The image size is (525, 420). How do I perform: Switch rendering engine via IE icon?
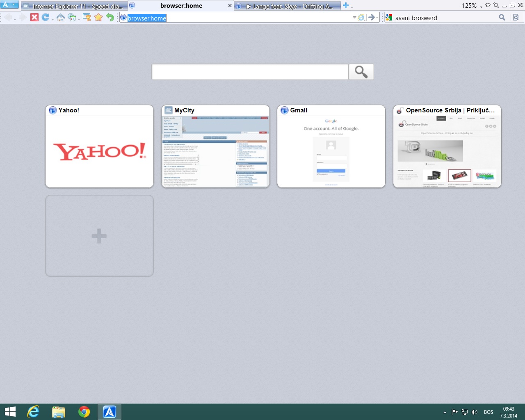[361, 17]
